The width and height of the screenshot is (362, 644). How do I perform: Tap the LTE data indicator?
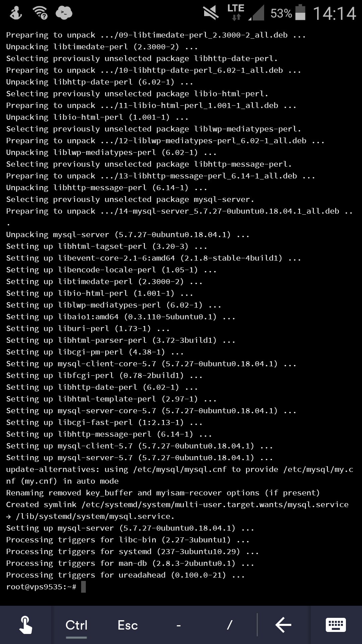[236, 12]
